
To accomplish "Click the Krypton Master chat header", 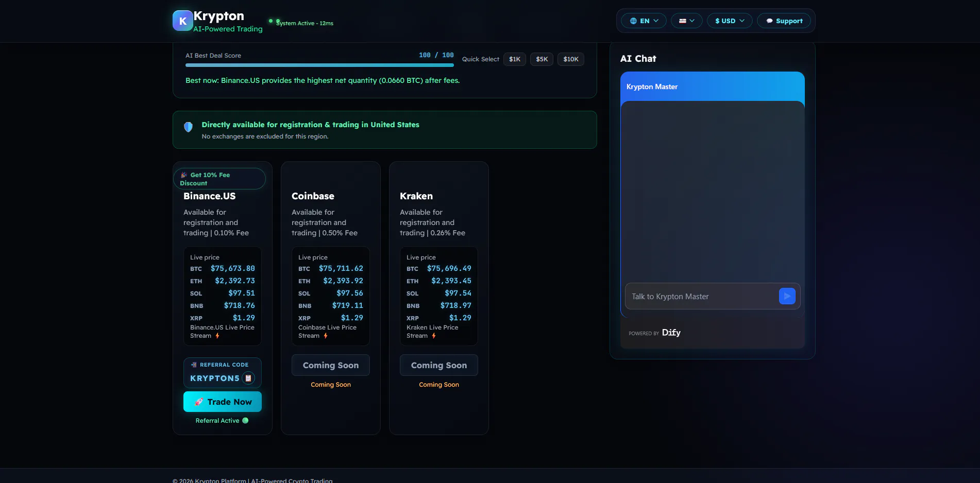I will [713, 87].
